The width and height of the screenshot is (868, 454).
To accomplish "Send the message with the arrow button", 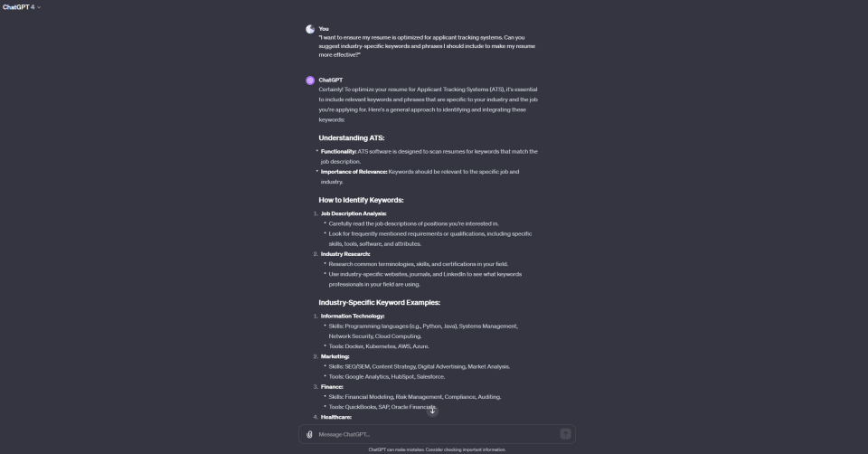I will click(565, 434).
